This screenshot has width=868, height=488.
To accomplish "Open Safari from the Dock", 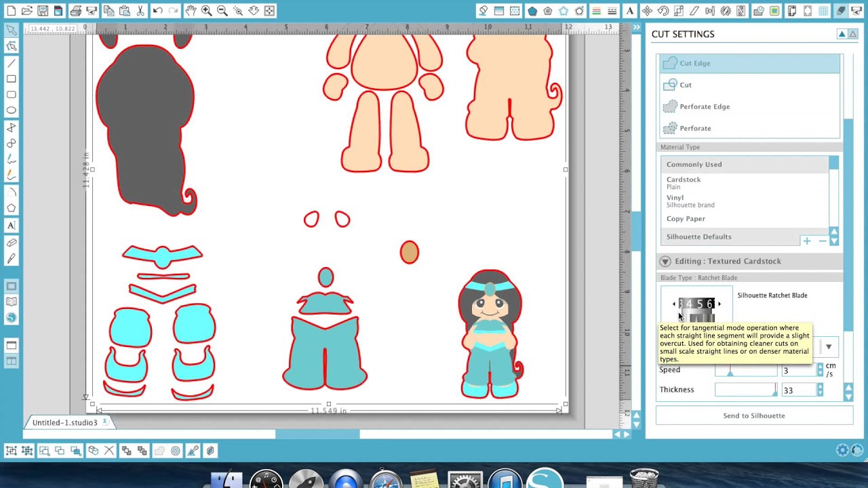I will 385,479.
